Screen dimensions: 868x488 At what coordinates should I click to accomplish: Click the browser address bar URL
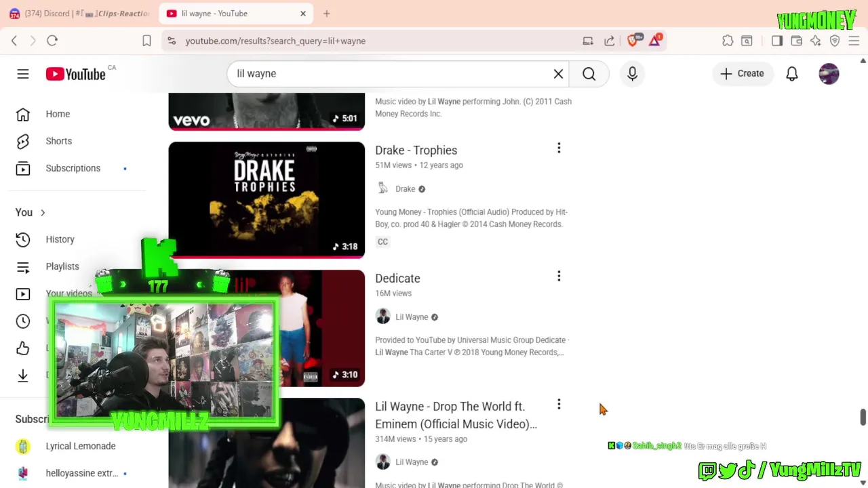tap(275, 41)
